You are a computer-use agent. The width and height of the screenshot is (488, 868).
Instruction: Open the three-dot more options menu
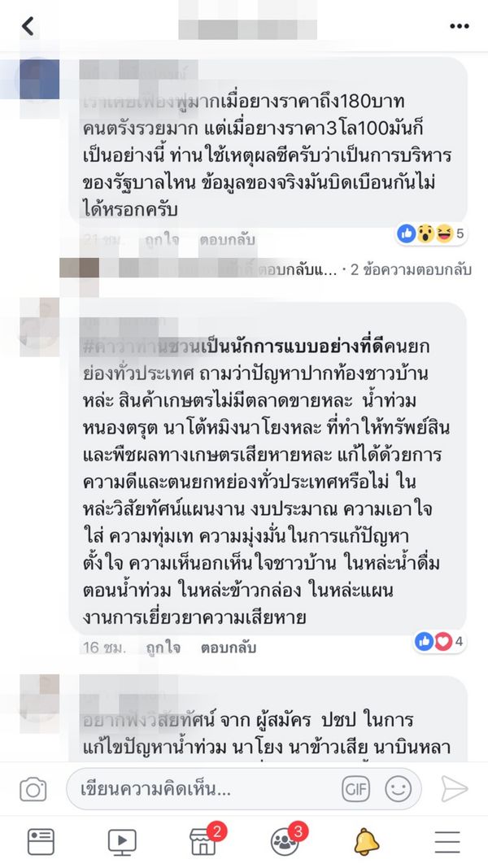(460, 26)
